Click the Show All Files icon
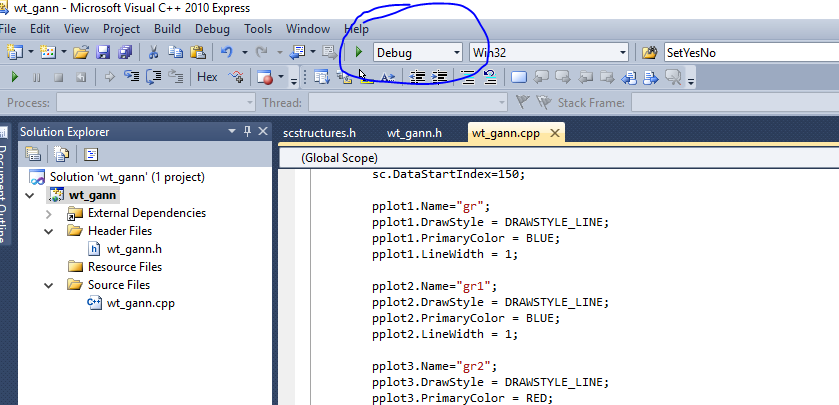839x405 pixels. [x=62, y=154]
